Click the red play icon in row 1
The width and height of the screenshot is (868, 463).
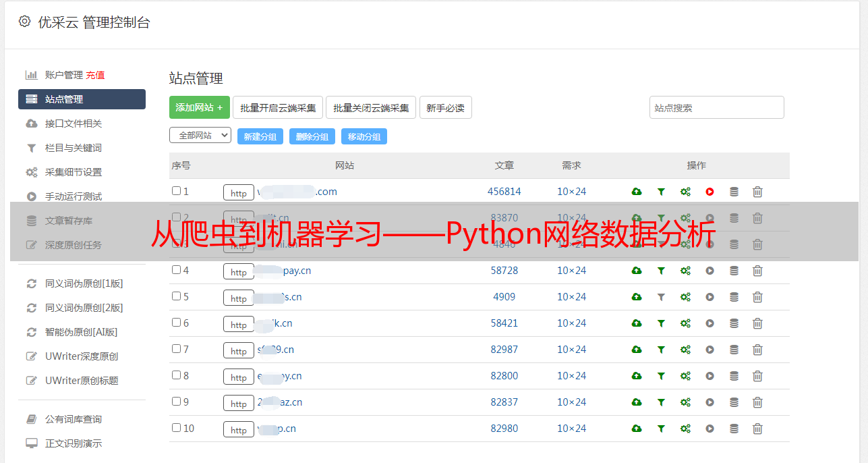click(x=710, y=192)
